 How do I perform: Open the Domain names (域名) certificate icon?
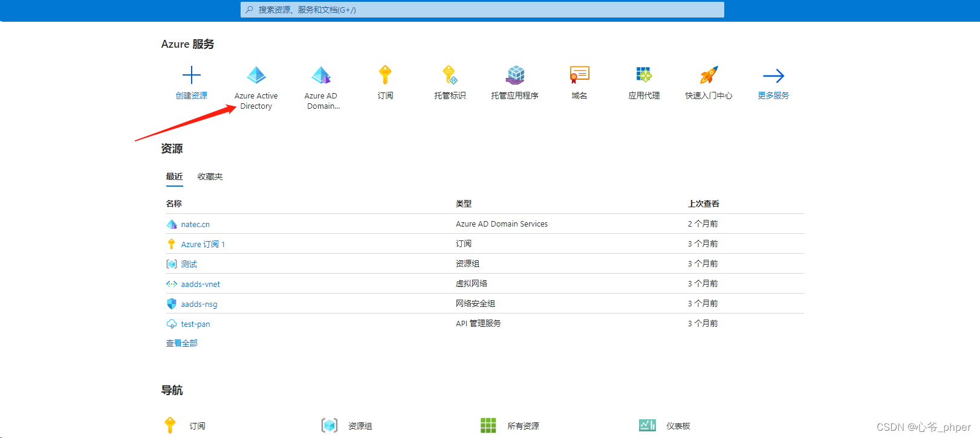(579, 75)
